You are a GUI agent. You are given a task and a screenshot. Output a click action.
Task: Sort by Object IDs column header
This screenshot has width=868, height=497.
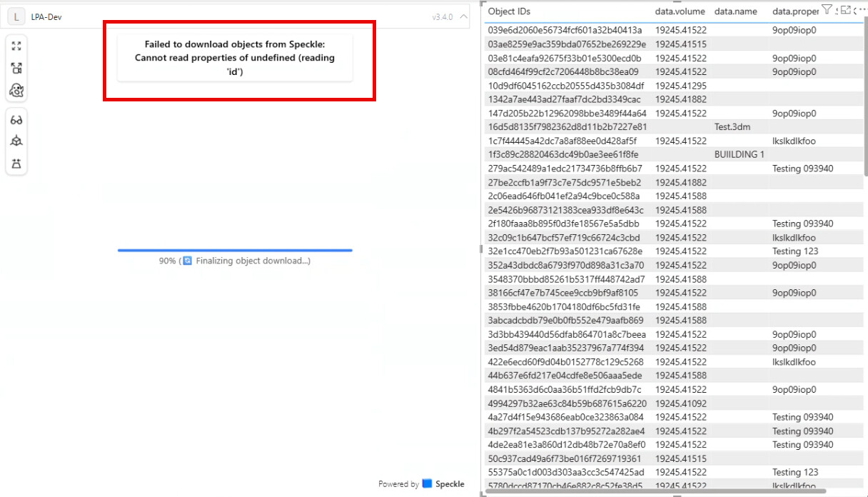pyautogui.click(x=509, y=11)
